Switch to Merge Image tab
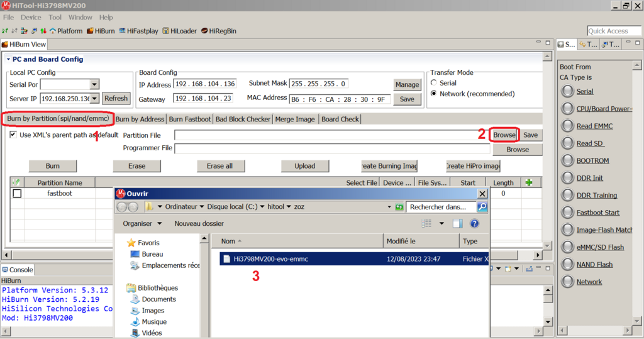 tap(295, 119)
